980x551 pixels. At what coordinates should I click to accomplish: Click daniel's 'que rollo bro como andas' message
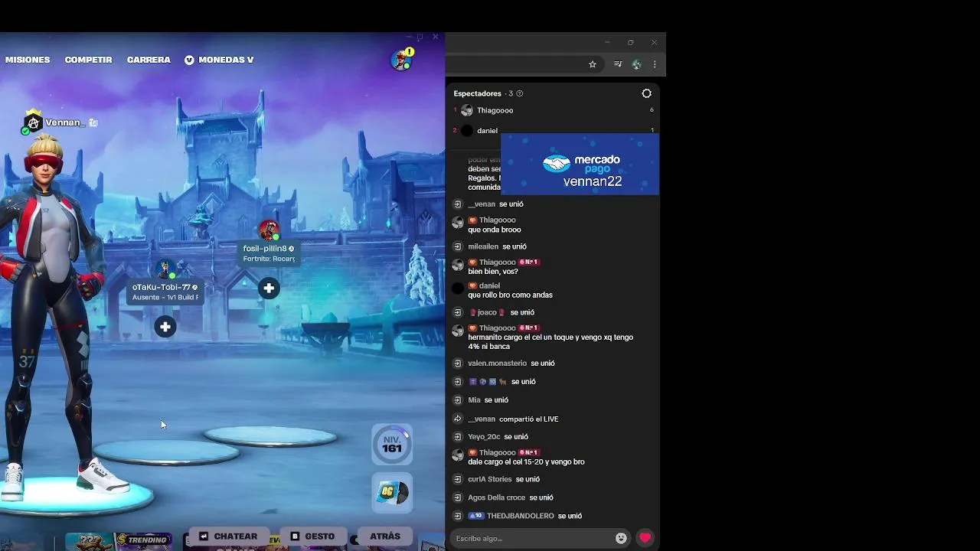coord(510,295)
